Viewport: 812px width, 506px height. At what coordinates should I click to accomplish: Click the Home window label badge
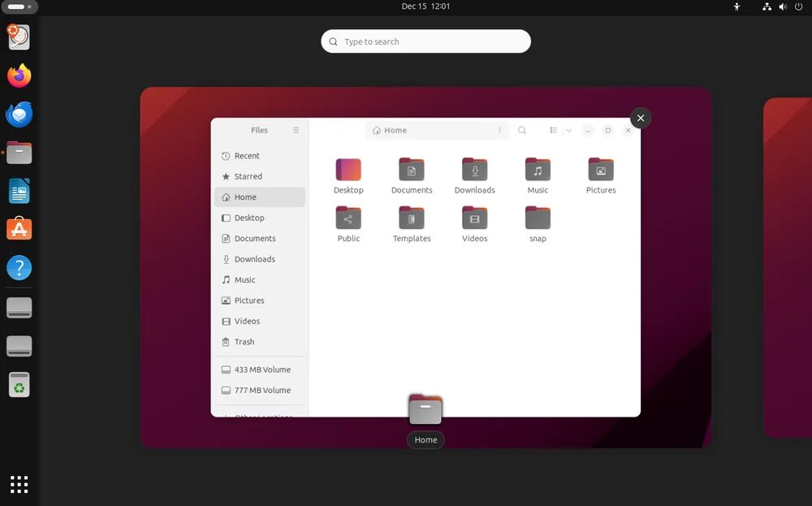pos(425,439)
